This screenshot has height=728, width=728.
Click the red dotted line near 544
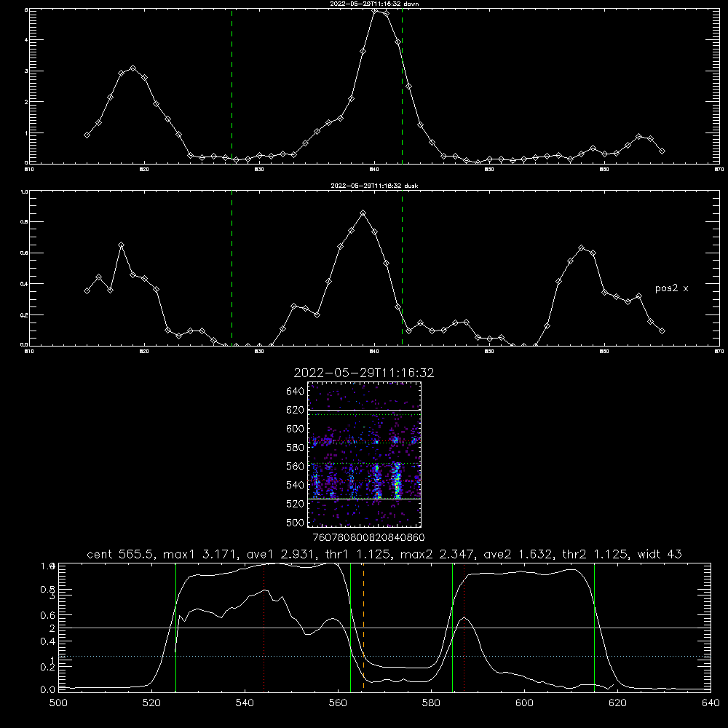pos(264,628)
